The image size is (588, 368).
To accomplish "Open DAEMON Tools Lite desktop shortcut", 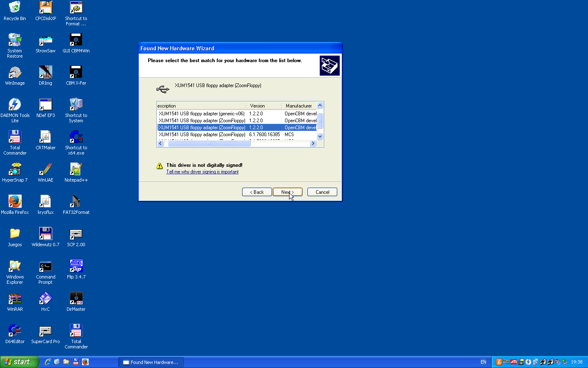I will [15, 110].
